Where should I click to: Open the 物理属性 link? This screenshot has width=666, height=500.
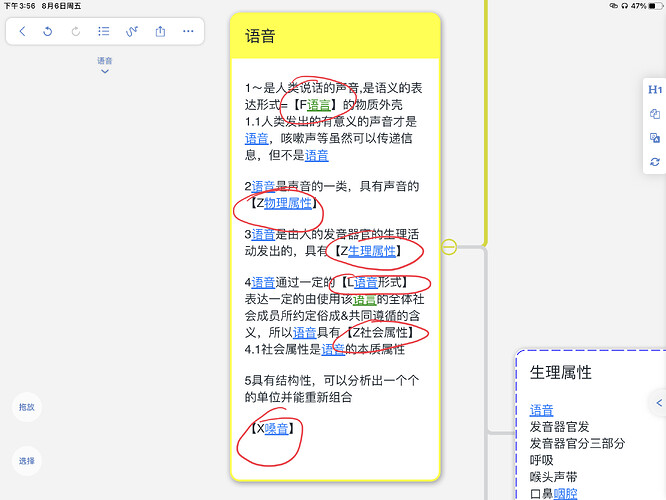pyautogui.click(x=288, y=203)
